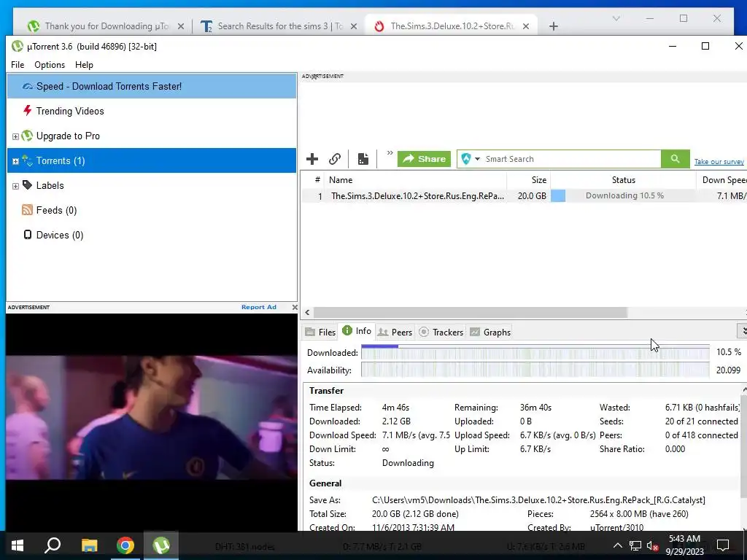Sort torrents by the Status column header
The image size is (747, 560).
coord(623,180)
